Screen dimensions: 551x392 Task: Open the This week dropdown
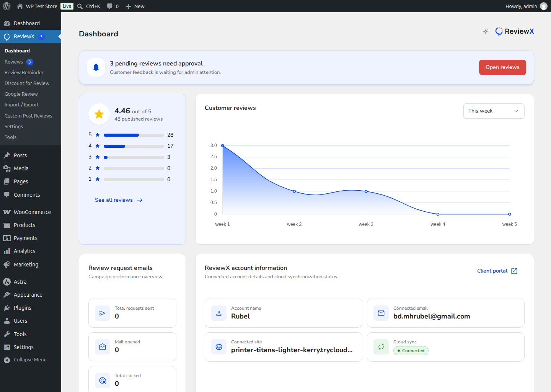coord(494,111)
